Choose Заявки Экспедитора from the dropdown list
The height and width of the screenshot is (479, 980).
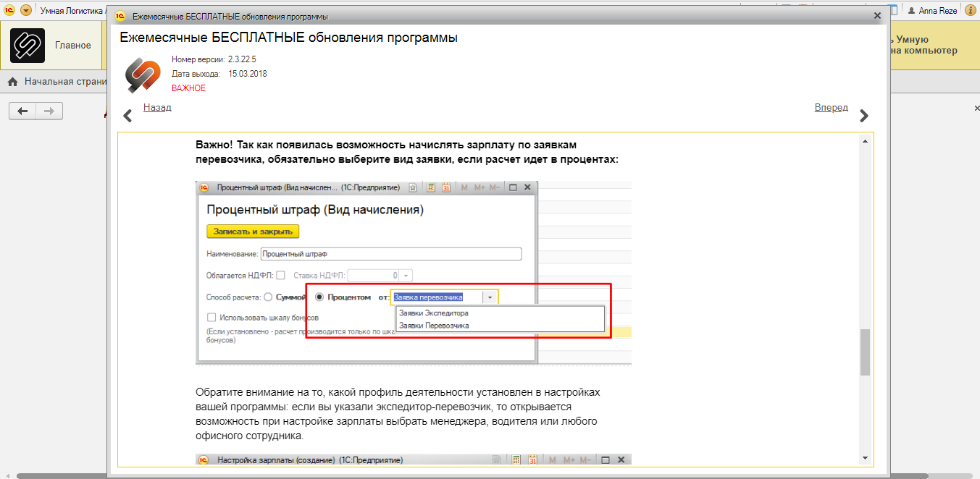[434, 313]
